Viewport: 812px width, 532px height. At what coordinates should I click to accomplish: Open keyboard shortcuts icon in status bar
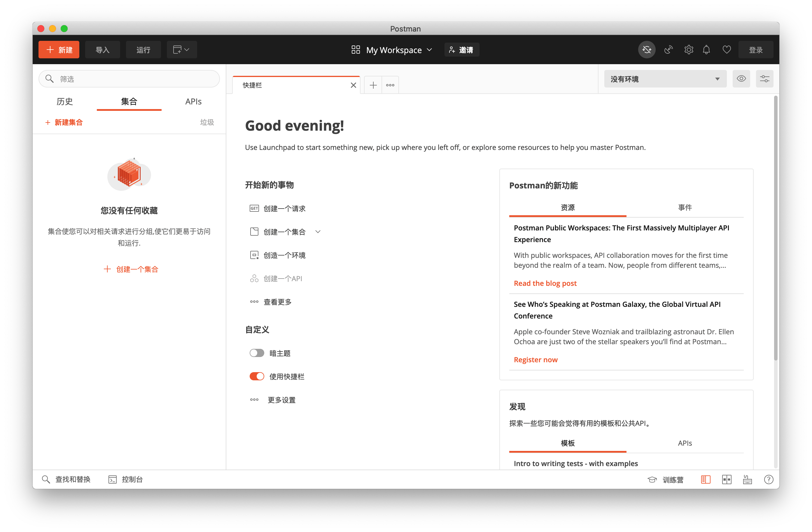point(747,480)
